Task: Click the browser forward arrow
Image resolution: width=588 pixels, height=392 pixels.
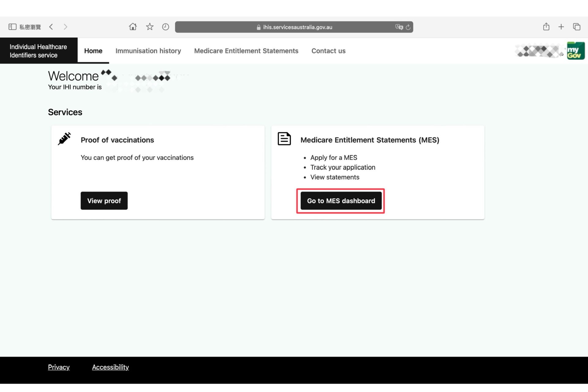Action: coord(65,27)
